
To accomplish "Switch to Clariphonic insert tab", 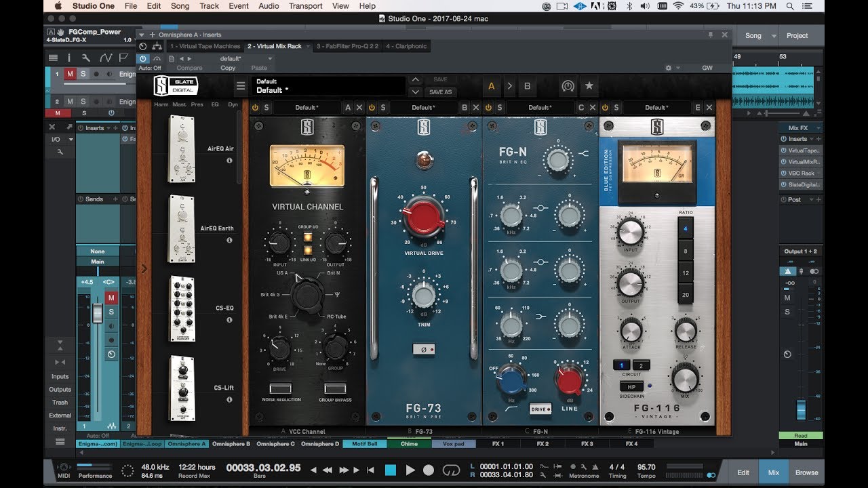I will click(x=407, y=46).
